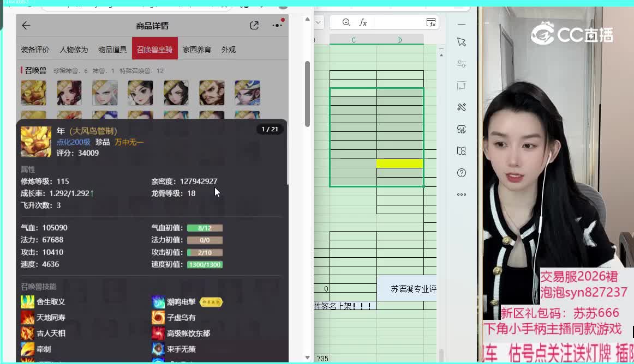634x364 pixels.
Task: Select the black-haired woman avatar in the middle of the 召唤兽 row
Action: [x=140, y=93]
